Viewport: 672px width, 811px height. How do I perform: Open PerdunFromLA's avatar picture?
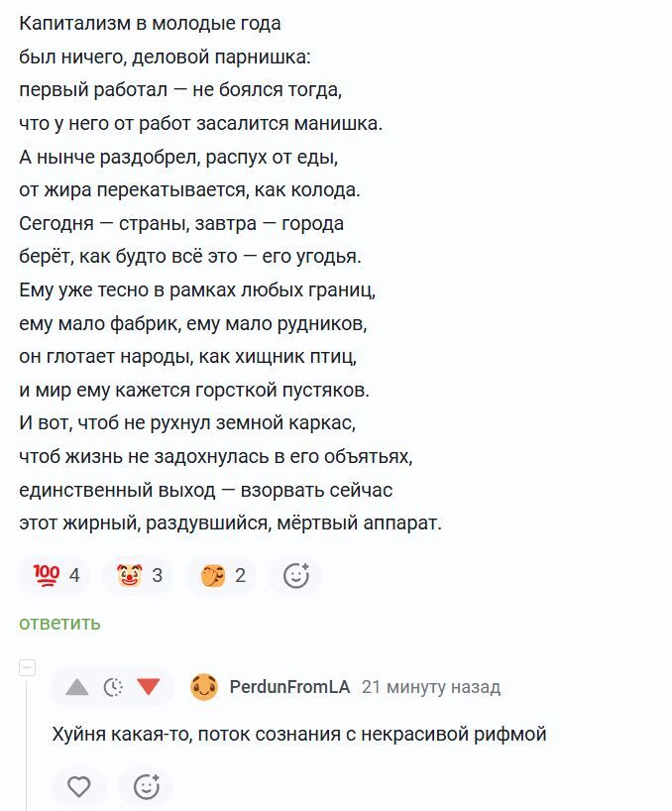pyautogui.click(x=203, y=687)
